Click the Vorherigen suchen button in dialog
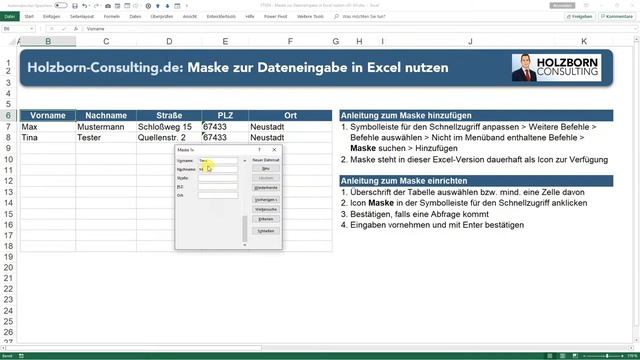 click(x=266, y=200)
